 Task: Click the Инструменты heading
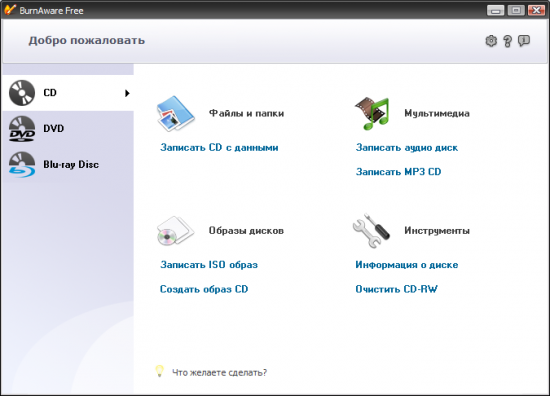point(437,231)
